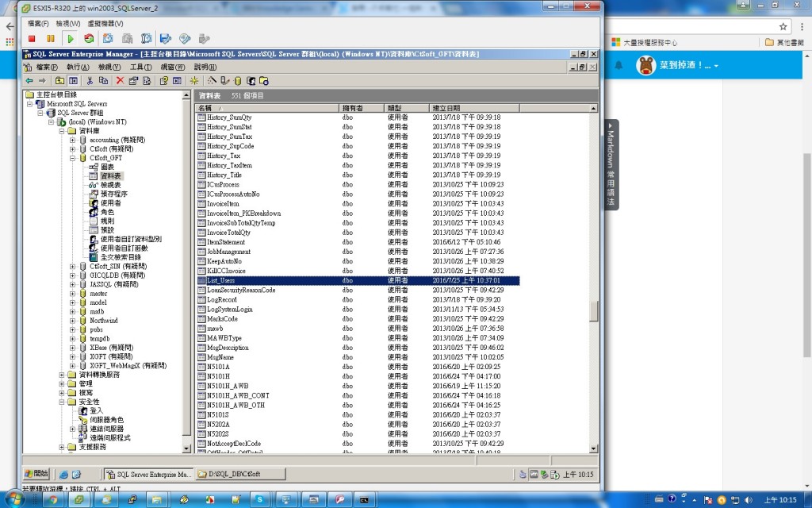812x508 pixels.
Task: Select 預存程序 in the tree
Action: click(x=114, y=194)
